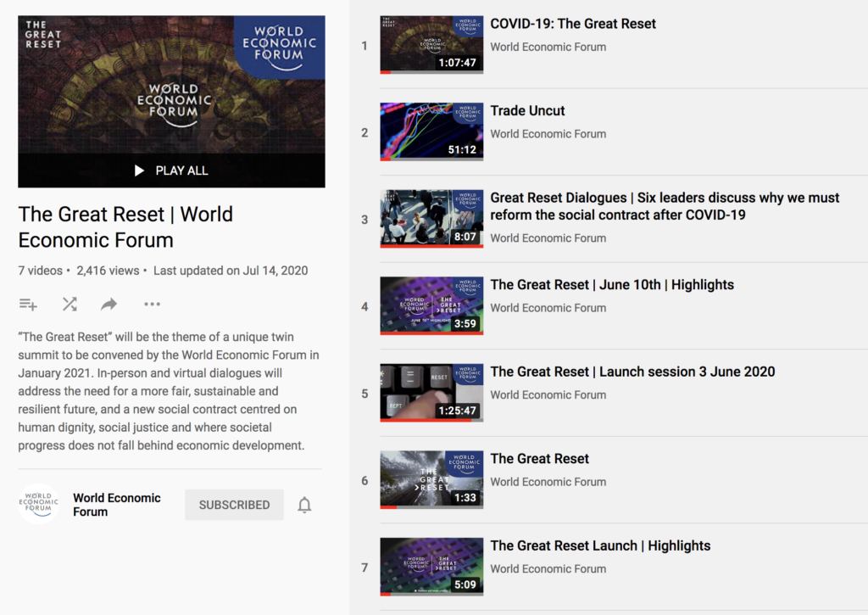Click row number 4 in the playlist
Screen dimensions: 868x615
364,307
